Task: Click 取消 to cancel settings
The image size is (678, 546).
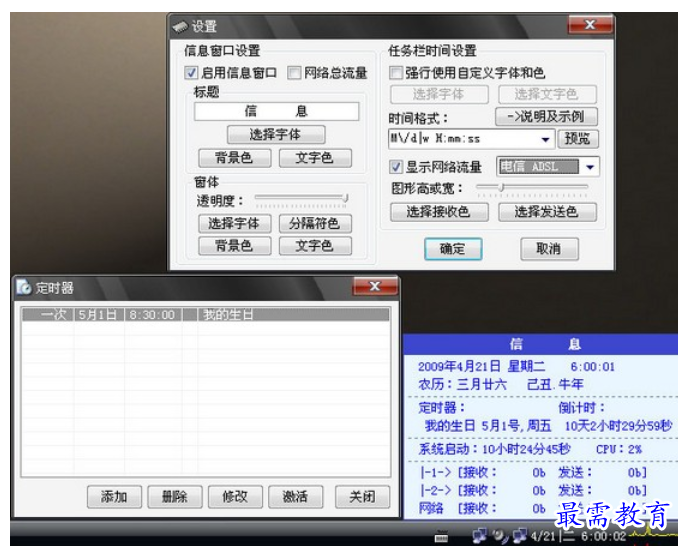Action: click(x=549, y=249)
